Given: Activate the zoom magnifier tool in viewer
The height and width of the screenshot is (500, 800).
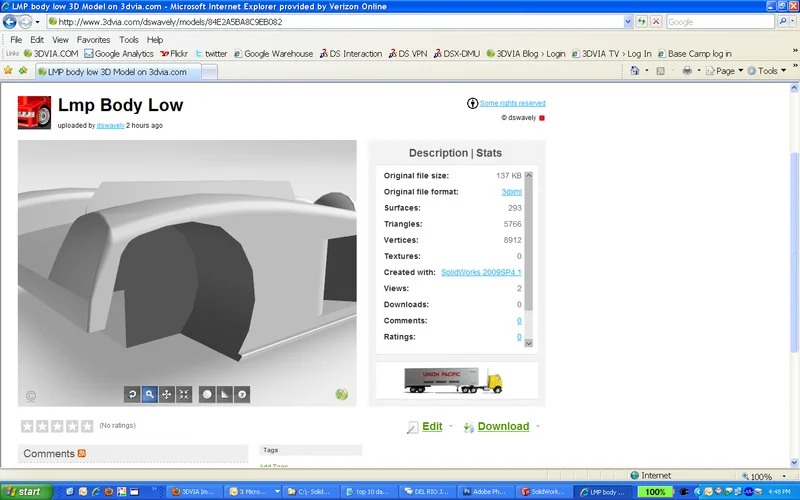Looking at the screenshot, I should point(149,395).
